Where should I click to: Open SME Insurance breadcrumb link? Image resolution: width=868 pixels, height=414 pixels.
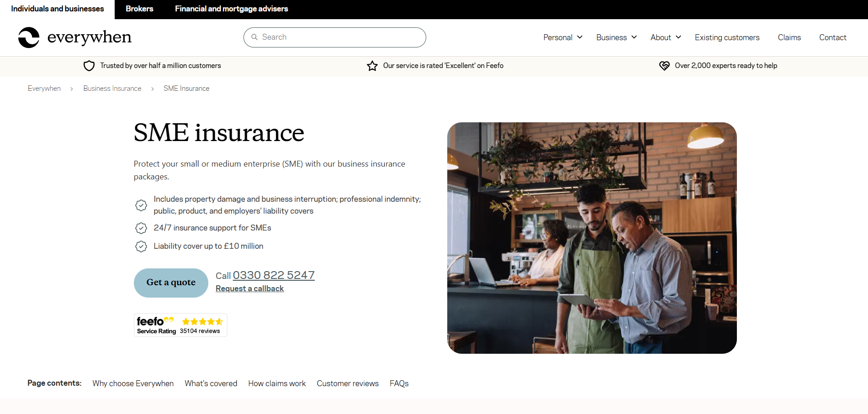click(x=186, y=89)
